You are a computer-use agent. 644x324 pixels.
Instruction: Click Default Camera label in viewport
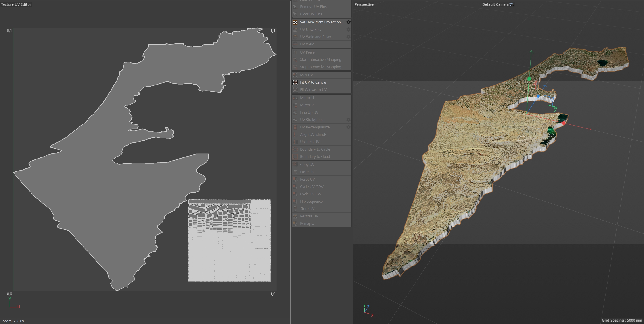[495, 4]
